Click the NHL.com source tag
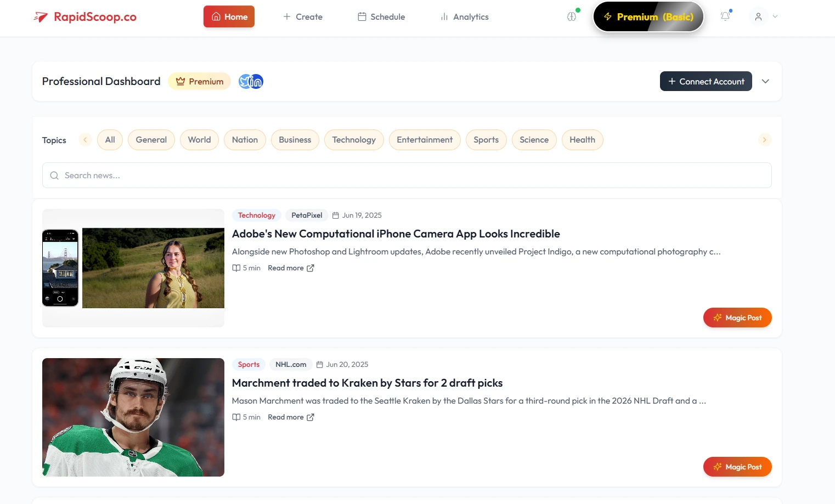Screen dimensions: 835x504 [291, 365]
